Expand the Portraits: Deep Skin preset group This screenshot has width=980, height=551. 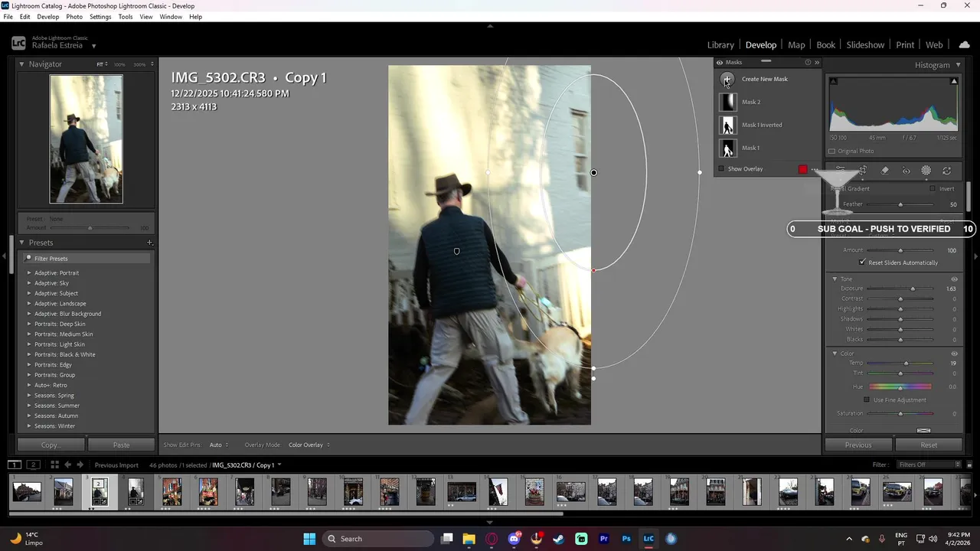pyautogui.click(x=30, y=324)
